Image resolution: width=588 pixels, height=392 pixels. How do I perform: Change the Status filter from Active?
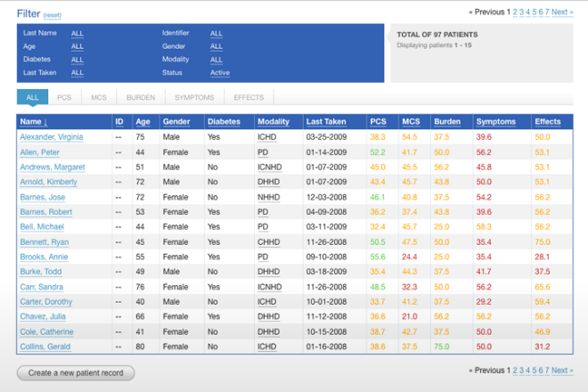click(220, 73)
